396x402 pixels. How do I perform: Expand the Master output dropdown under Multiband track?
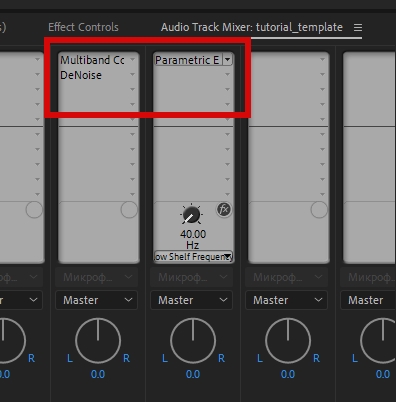97,300
